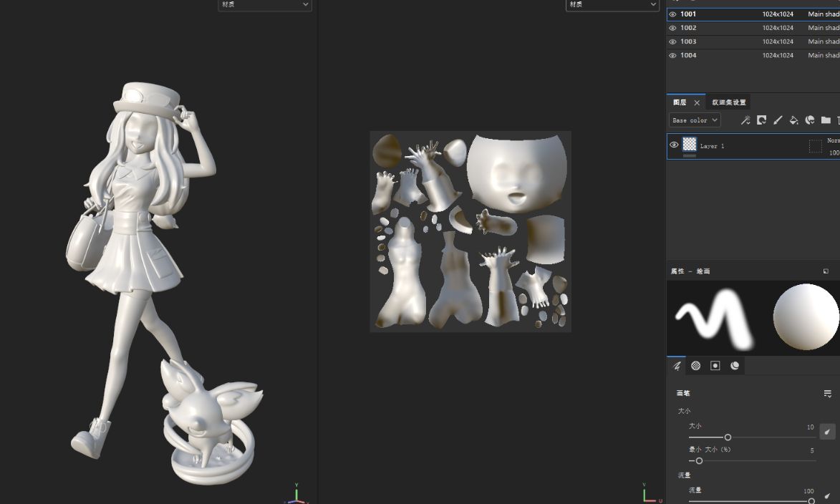Click the 大小 brush size slider handle
The image size is (840, 504).
click(728, 437)
